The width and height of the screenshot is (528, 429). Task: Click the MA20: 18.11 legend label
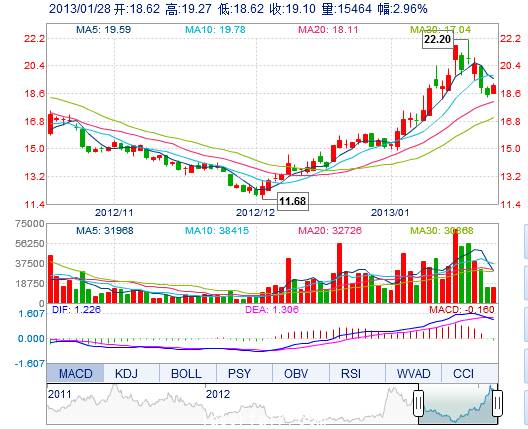pyautogui.click(x=328, y=30)
